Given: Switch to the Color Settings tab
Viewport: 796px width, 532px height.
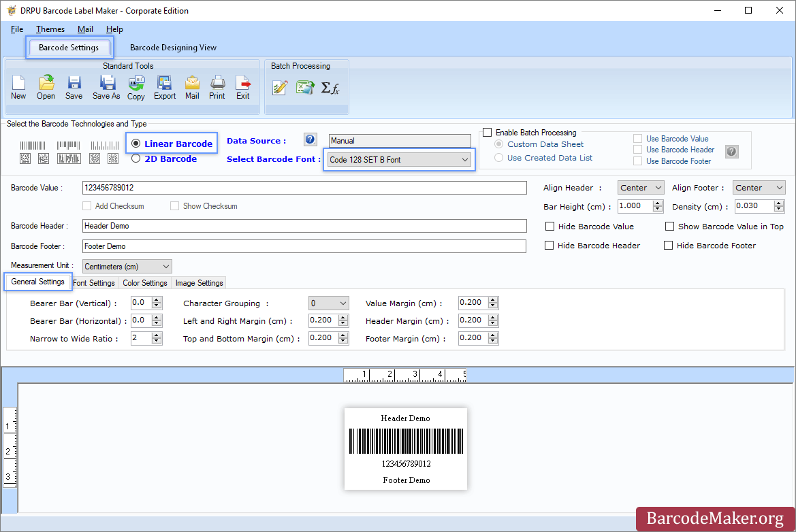Looking at the screenshot, I should [x=144, y=283].
